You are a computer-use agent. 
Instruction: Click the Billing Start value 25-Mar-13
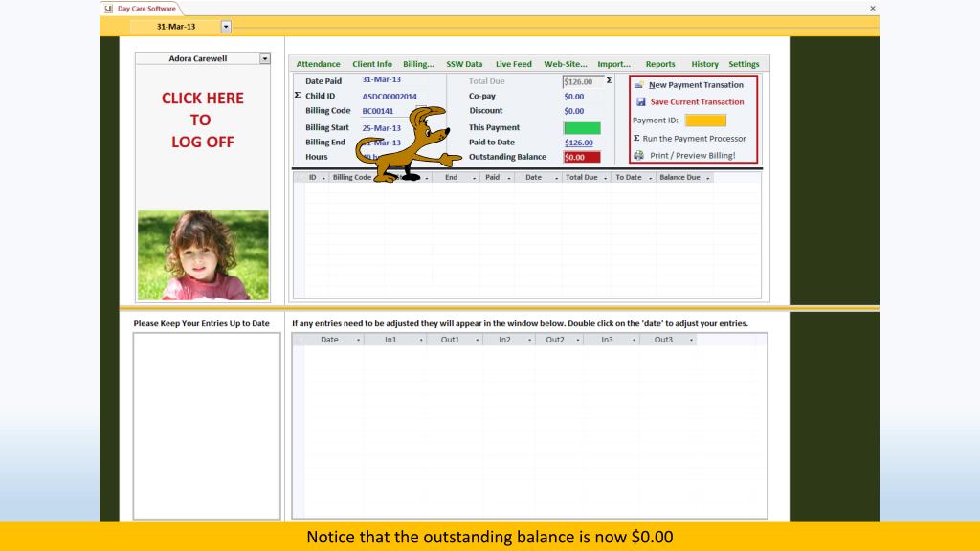[381, 128]
